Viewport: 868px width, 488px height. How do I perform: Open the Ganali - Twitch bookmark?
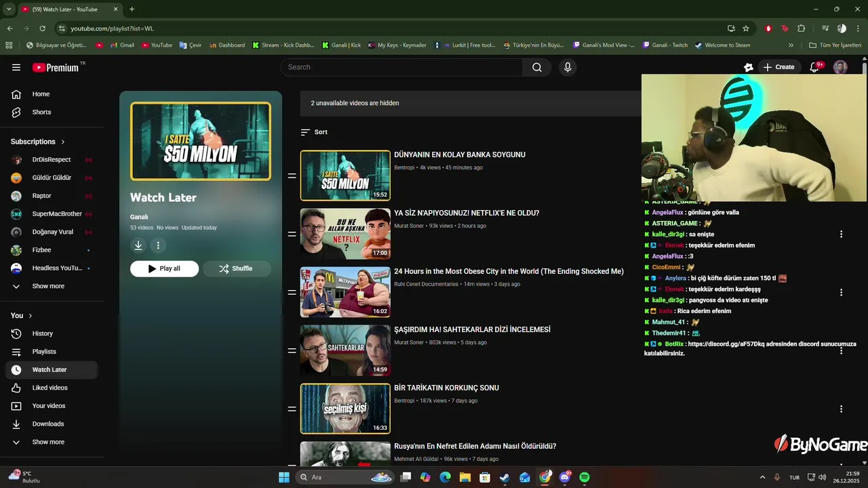click(665, 45)
